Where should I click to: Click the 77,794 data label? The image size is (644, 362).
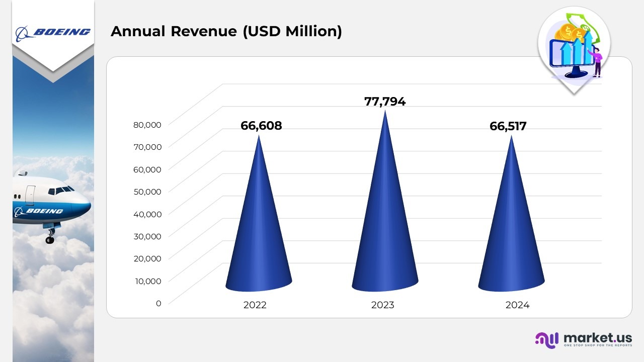pos(385,102)
